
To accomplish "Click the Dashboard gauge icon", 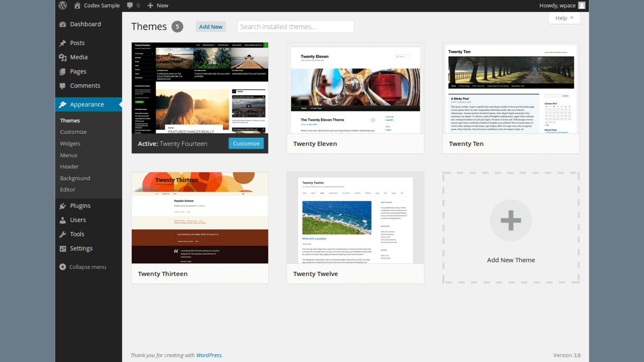I will pos(63,24).
